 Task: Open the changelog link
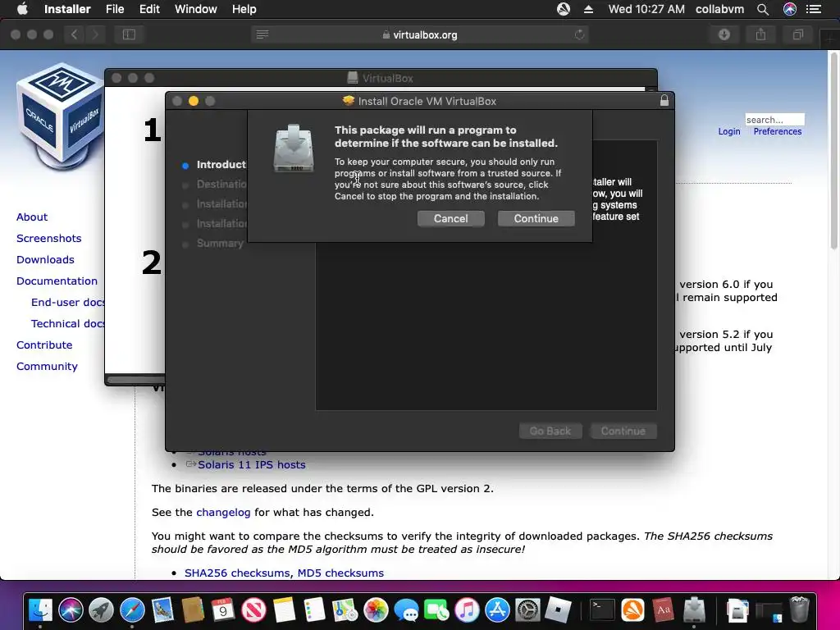(x=223, y=513)
